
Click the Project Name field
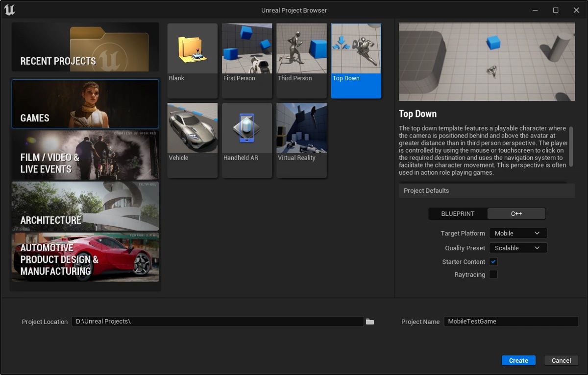511,322
